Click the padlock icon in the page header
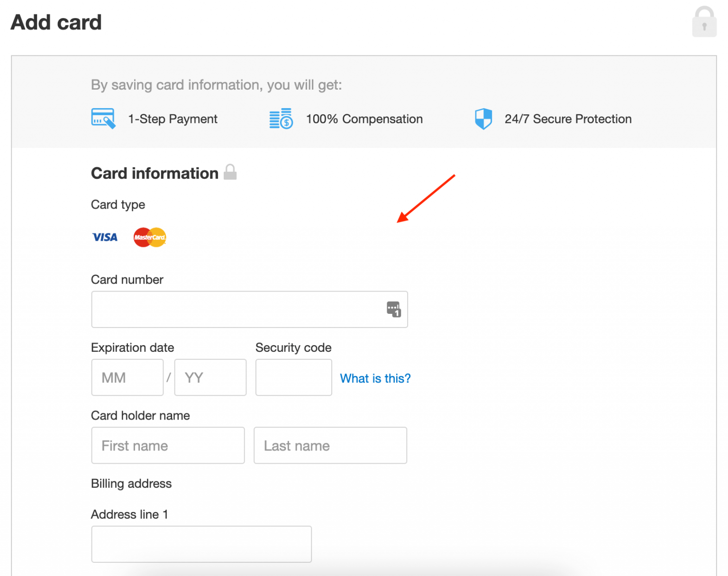 704,21
